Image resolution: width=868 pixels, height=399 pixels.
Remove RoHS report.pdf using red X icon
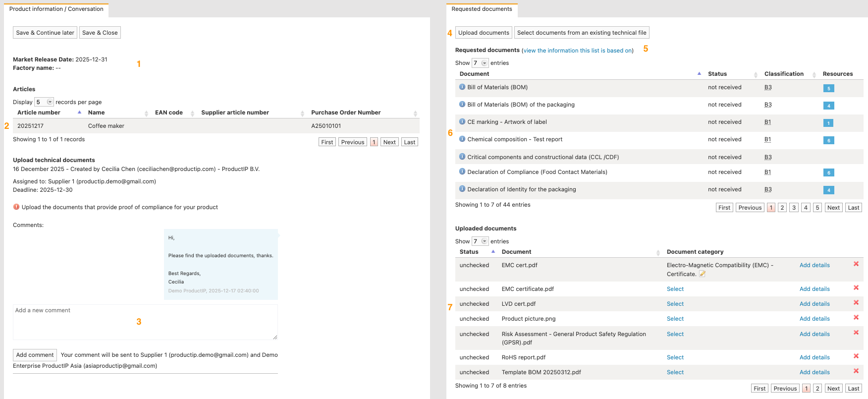click(x=856, y=356)
